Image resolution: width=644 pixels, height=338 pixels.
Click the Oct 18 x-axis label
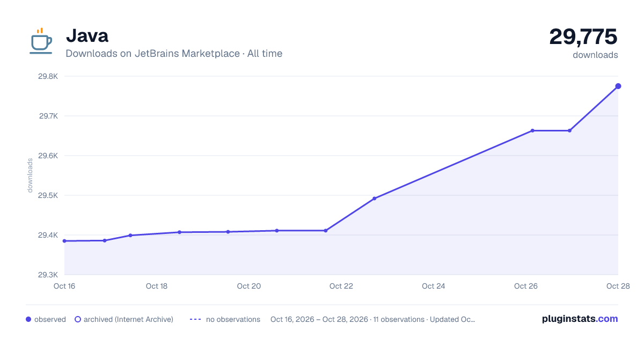pos(157,286)
